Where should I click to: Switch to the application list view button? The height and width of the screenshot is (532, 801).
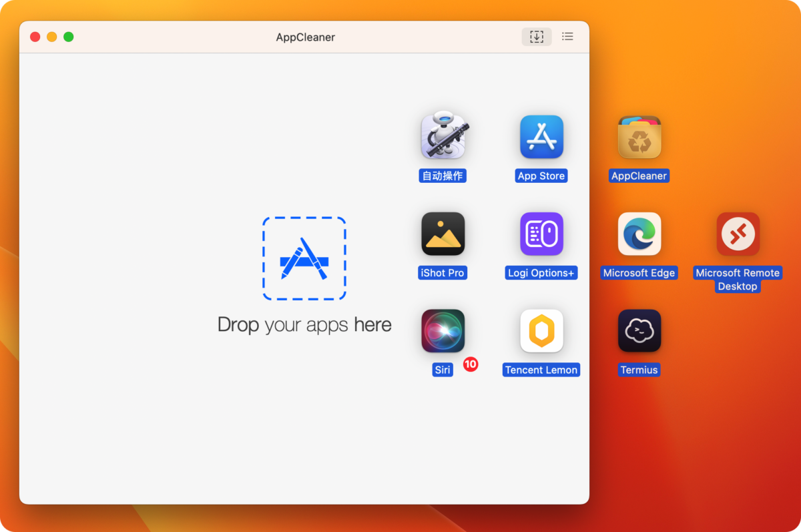click(567, 37)
